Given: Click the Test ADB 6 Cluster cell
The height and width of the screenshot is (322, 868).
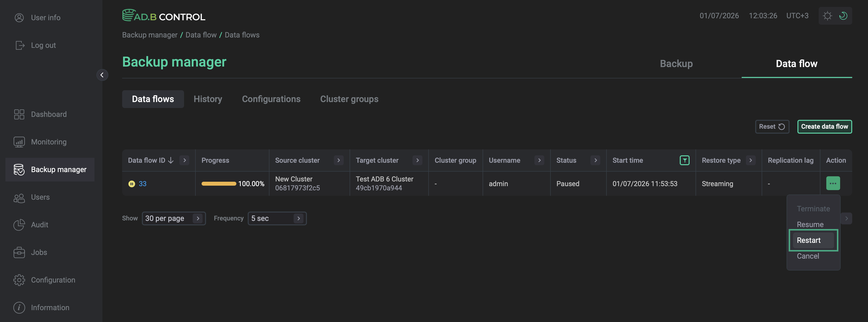Looking at the screenshot, I should [x=389, y=184].
